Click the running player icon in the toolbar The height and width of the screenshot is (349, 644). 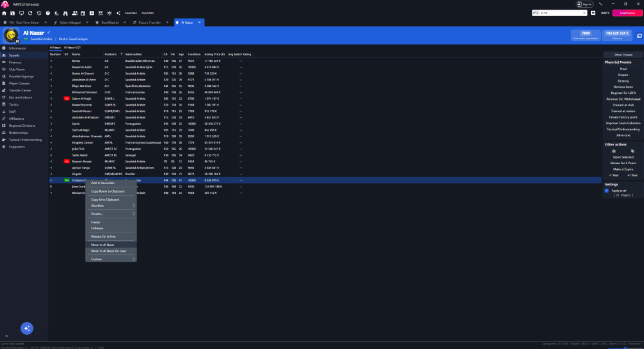(56, 13)
